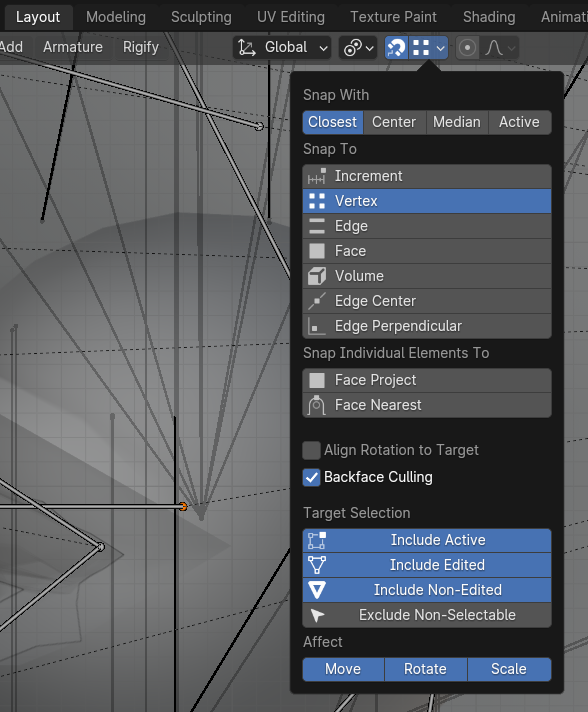The width and height of the screenshot is (588, 712).
Task: Click the proportional falloff curve icon
Action: (494, 48)
